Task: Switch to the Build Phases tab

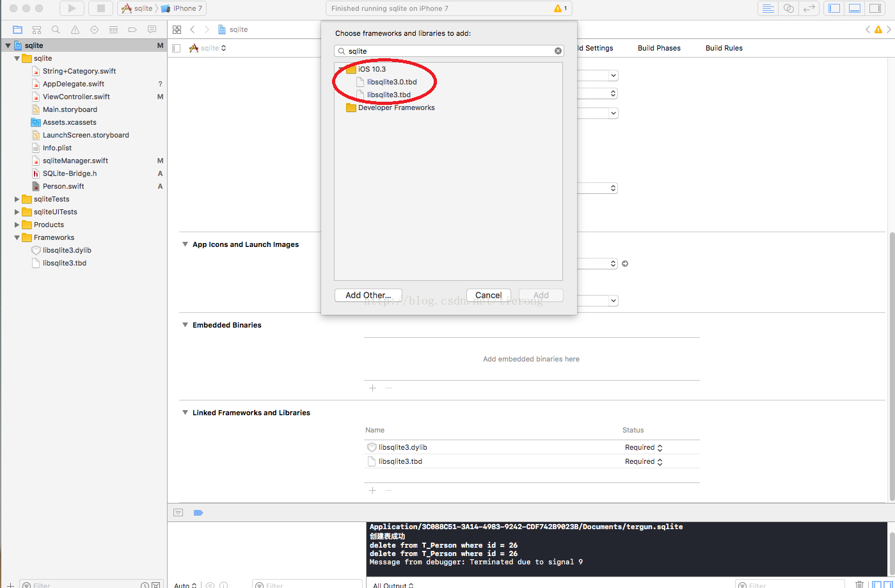Action: pyautogui.click(x=659, y=48)
